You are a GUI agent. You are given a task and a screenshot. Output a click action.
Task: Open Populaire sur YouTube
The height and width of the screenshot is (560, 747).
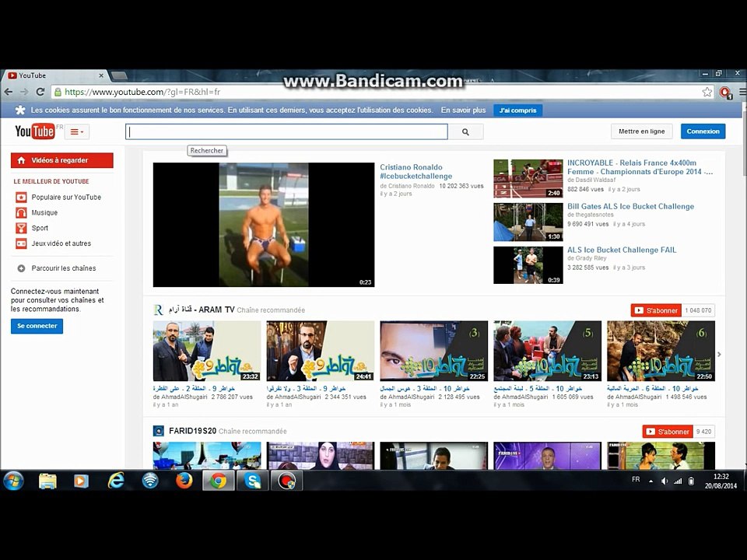pos(66,197)
